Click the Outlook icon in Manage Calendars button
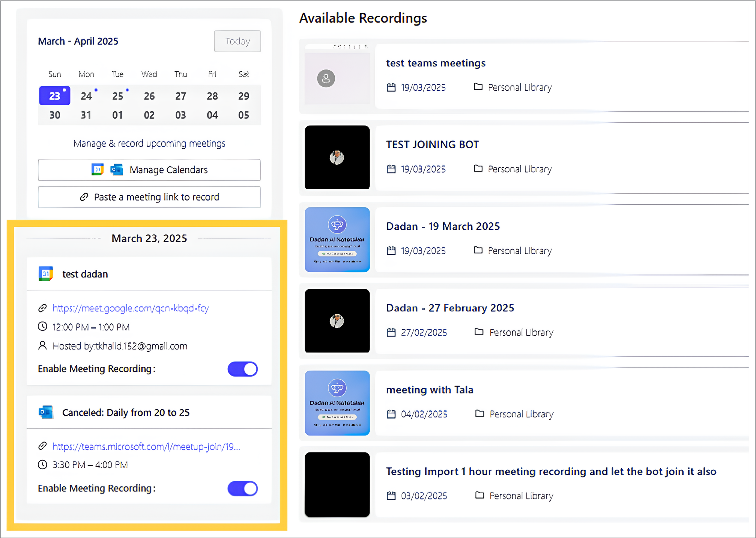 [117, 170]
